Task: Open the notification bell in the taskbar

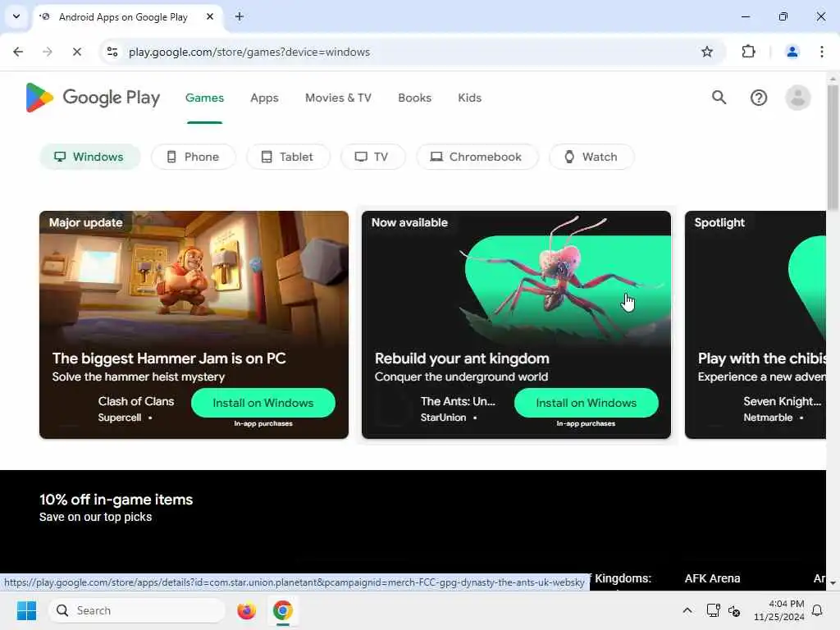Action: [818, 610]
